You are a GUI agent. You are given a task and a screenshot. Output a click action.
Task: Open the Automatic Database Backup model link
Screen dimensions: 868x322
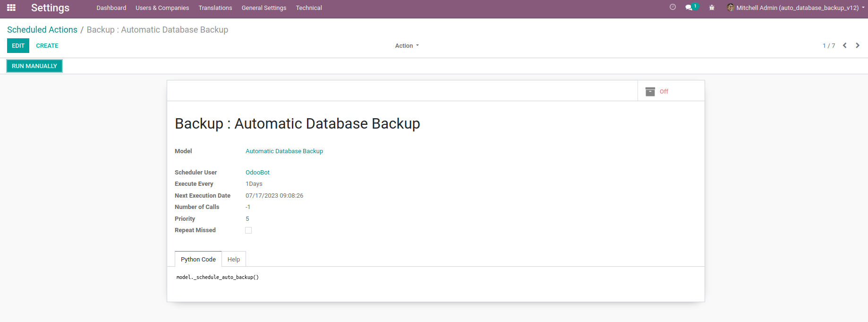284,151
